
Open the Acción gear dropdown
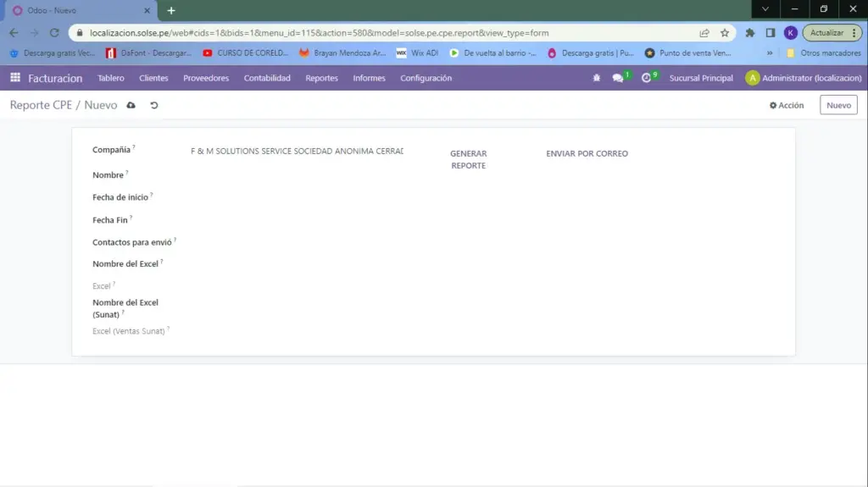(786, 105)
